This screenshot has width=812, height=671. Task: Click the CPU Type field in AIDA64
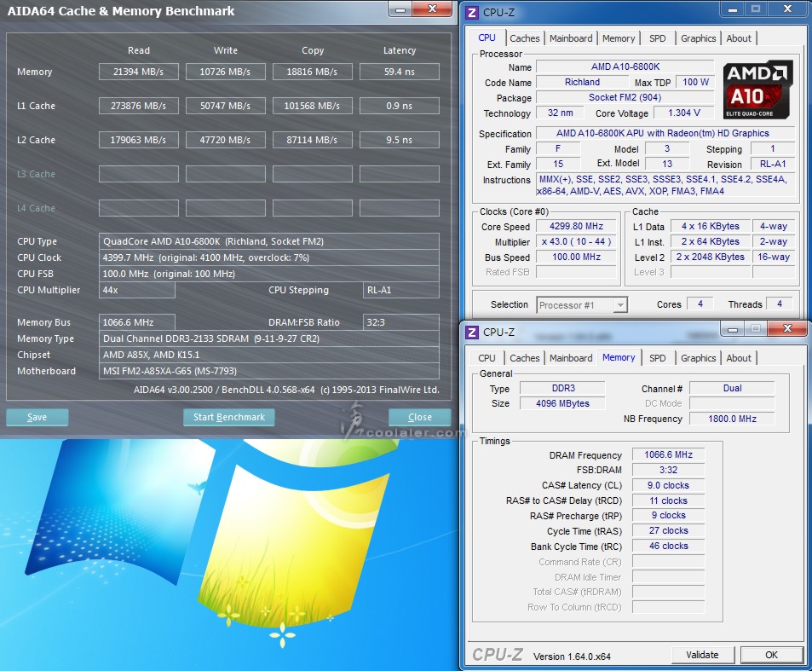coord(268,241)
